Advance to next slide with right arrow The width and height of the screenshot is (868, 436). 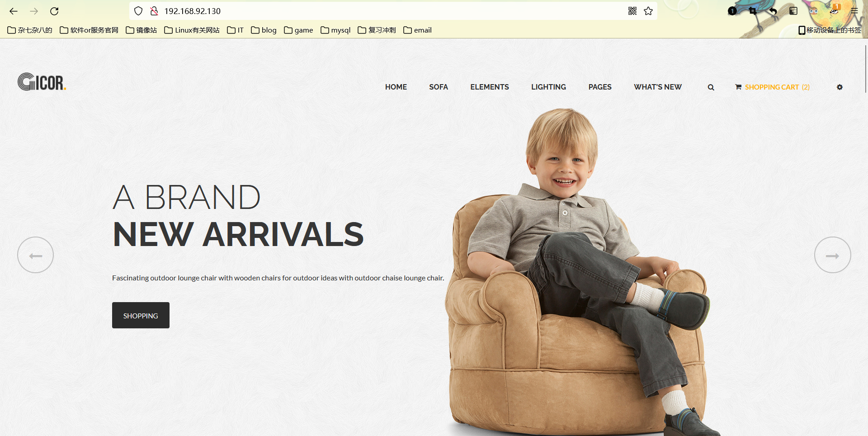coord(832,255)
